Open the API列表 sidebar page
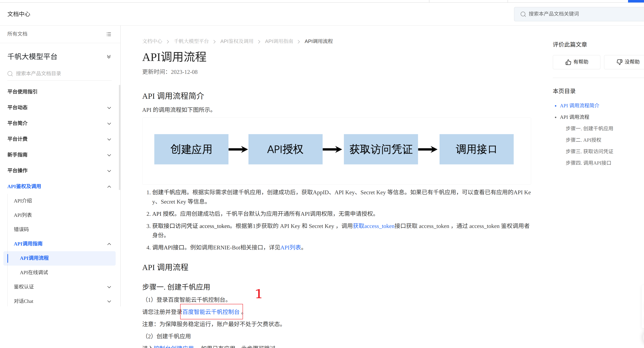644x348 pixels. pos(23,215)
